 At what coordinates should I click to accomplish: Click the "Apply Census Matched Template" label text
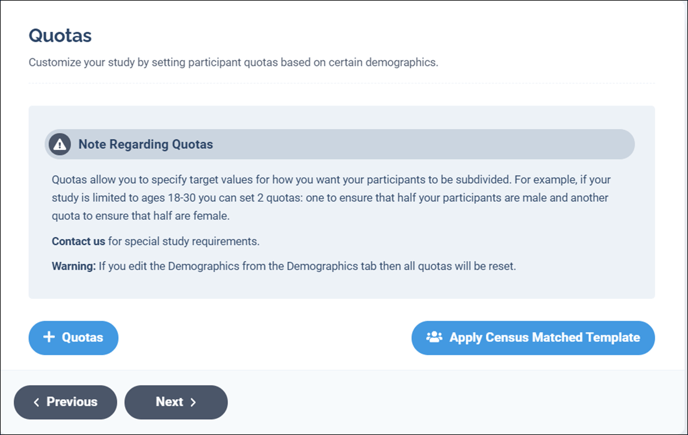point(545,337)
